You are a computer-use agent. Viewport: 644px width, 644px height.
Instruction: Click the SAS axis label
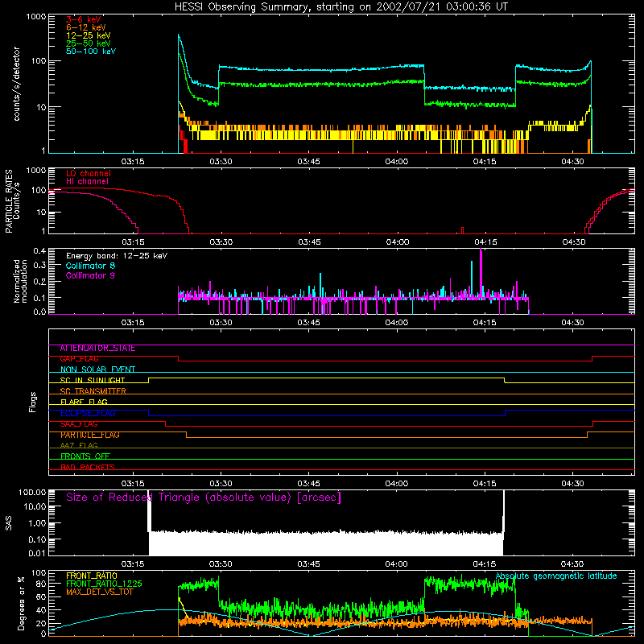pyautogui.click(x=9, y=523)
